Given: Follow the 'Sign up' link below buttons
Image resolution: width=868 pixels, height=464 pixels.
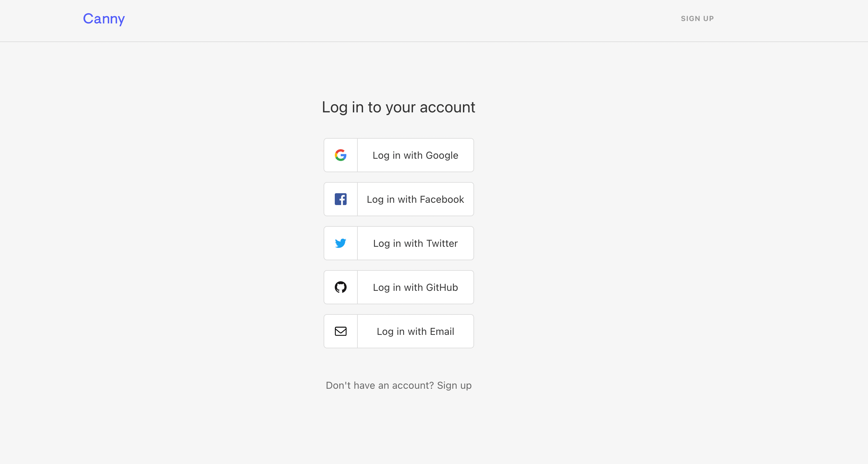Looking at the screenshot, I should tap(454, 385).
